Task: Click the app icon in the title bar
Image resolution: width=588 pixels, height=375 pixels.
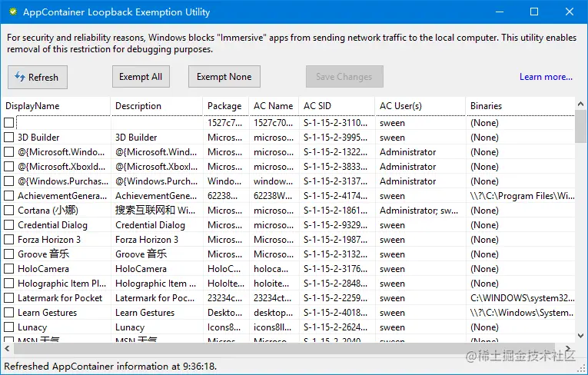Action: (13, 12)
